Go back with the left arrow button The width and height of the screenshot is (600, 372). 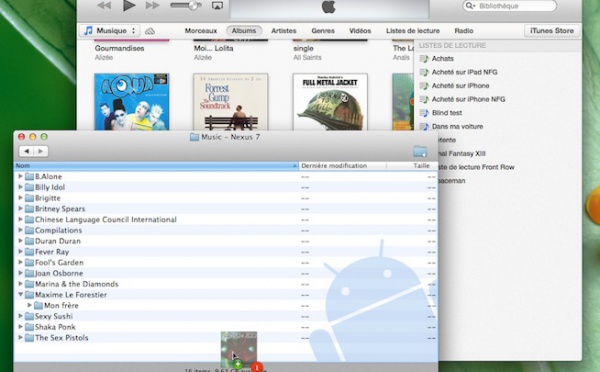(x=26, y=151)
